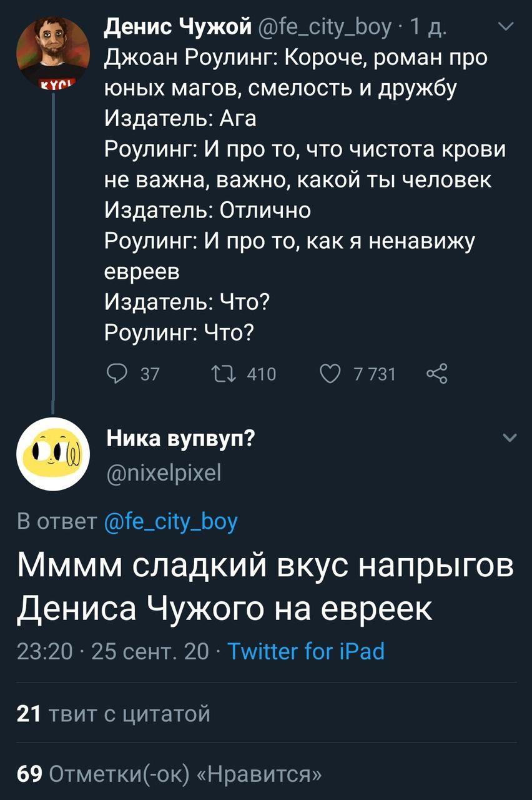Open the Ника вупвуп? display name
Image resolution: width=532 pixels, height=800 pixels.
click(181, 438)
